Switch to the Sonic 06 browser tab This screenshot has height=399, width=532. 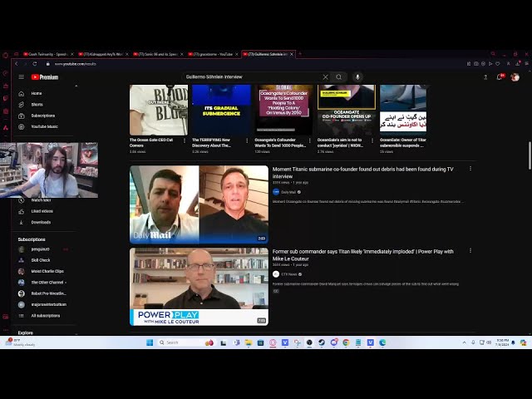tap(158, 54)
